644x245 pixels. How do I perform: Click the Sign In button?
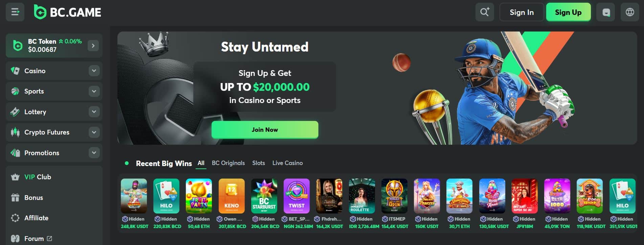click(521, 12)
